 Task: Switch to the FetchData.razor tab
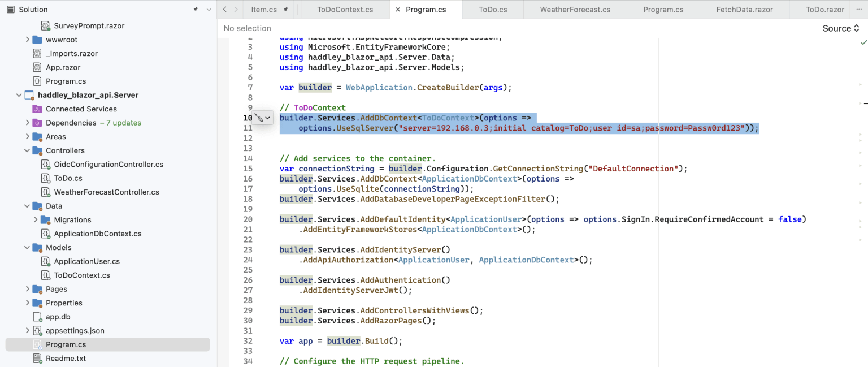pos(744,10)
